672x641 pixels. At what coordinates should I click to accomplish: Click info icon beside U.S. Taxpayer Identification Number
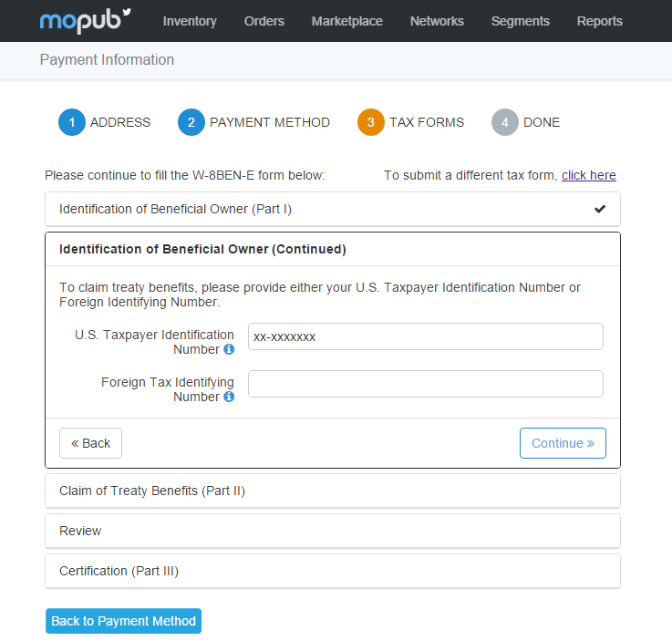coord(229,349)
